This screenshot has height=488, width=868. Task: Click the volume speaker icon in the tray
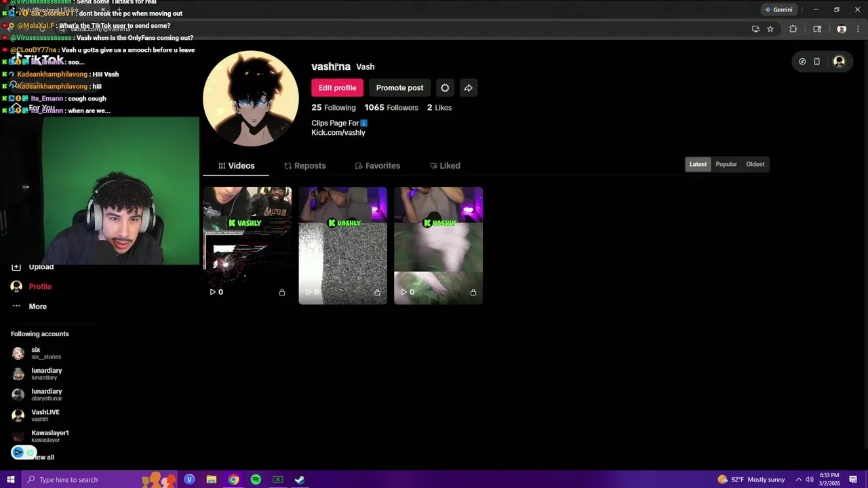810,480
